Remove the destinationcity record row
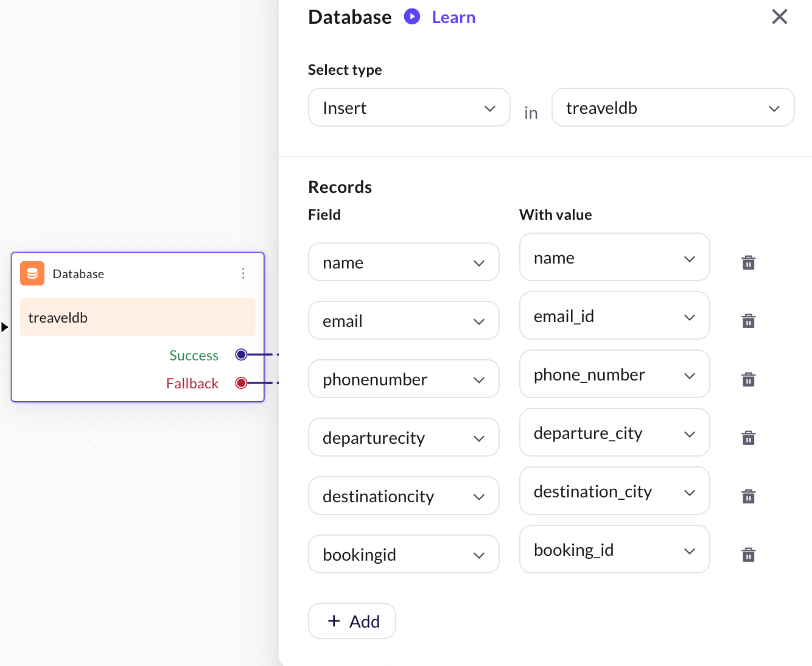812x666 pixels. pyautogui.click(x=748, y=496)
